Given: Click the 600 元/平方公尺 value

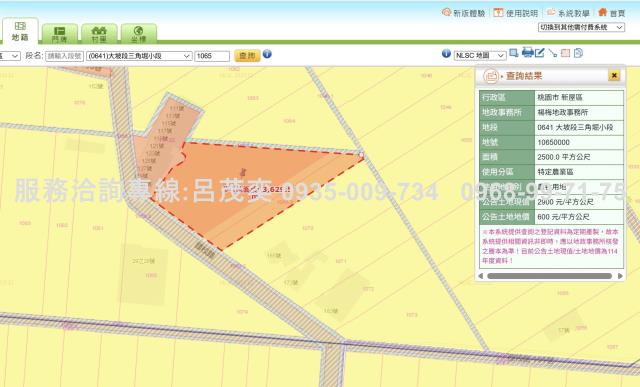Looking at the screenshot, I should [563, 217].
